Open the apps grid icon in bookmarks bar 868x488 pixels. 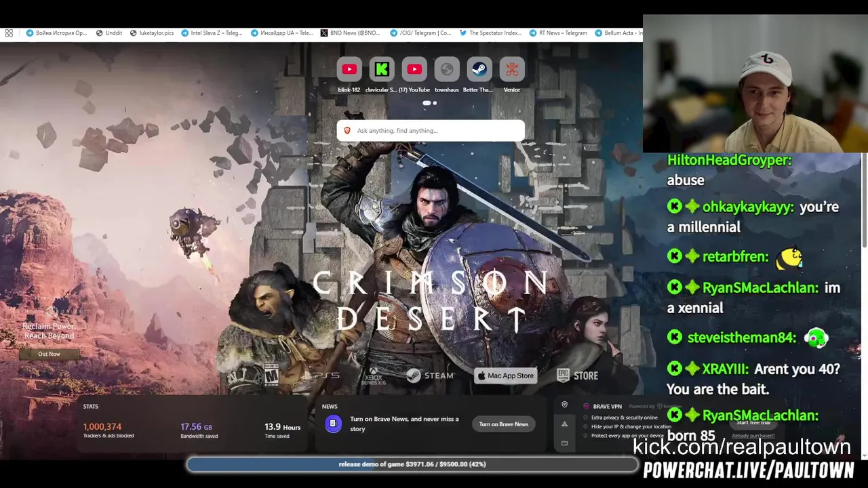tap(9, 33)
